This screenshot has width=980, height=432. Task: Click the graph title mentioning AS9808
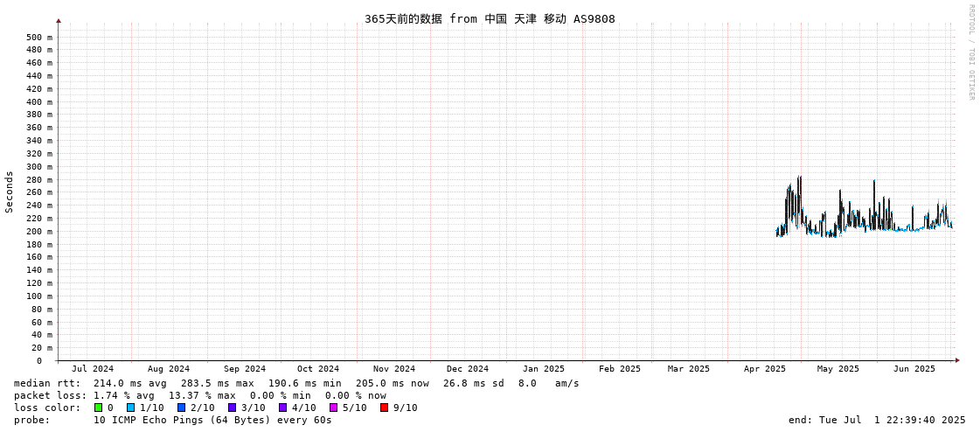pos(490,18)
